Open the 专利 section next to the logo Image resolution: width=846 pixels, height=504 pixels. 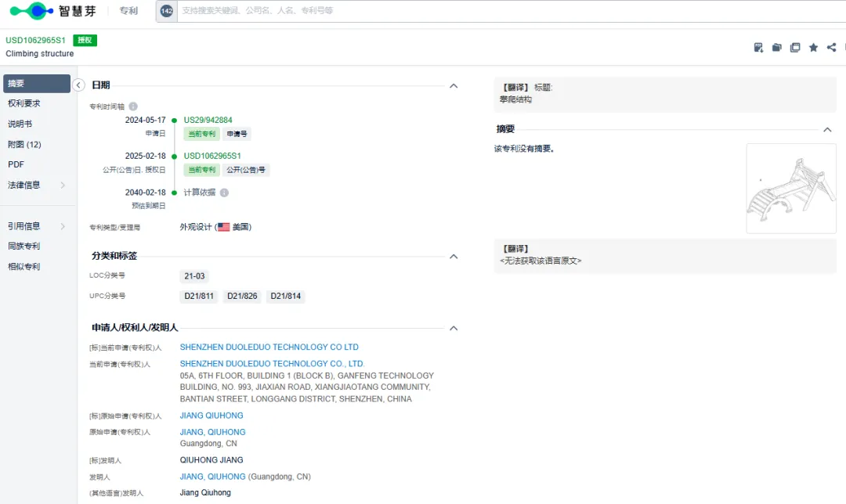[128, 11]
